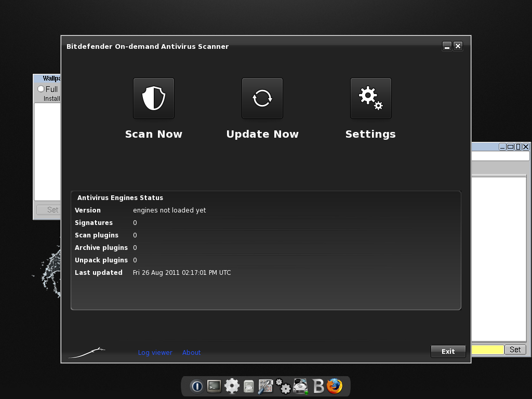The height and width of the screenshot is (399, 532).
Task: Select the Full radio button in Wallpaper window
Action: [41, 89]
